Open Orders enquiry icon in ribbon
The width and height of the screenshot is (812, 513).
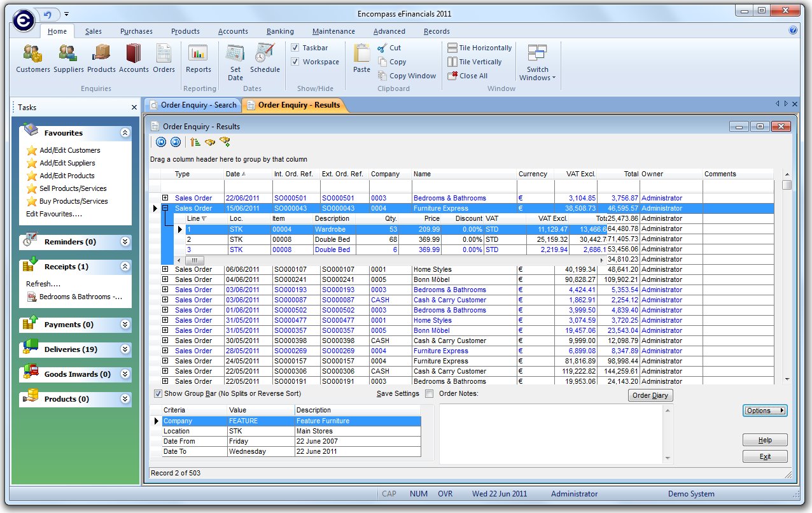[164, 59]
